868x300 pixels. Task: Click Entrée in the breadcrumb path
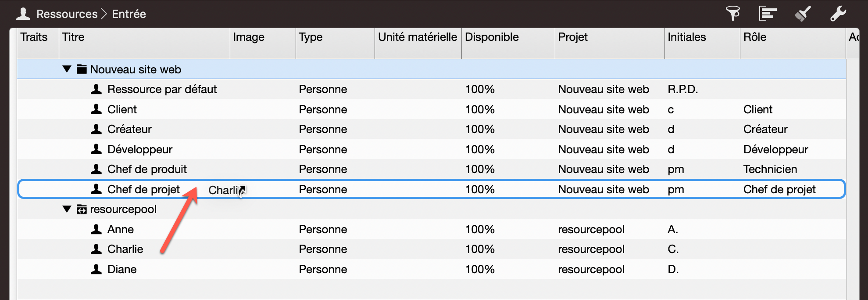[129, 14]
